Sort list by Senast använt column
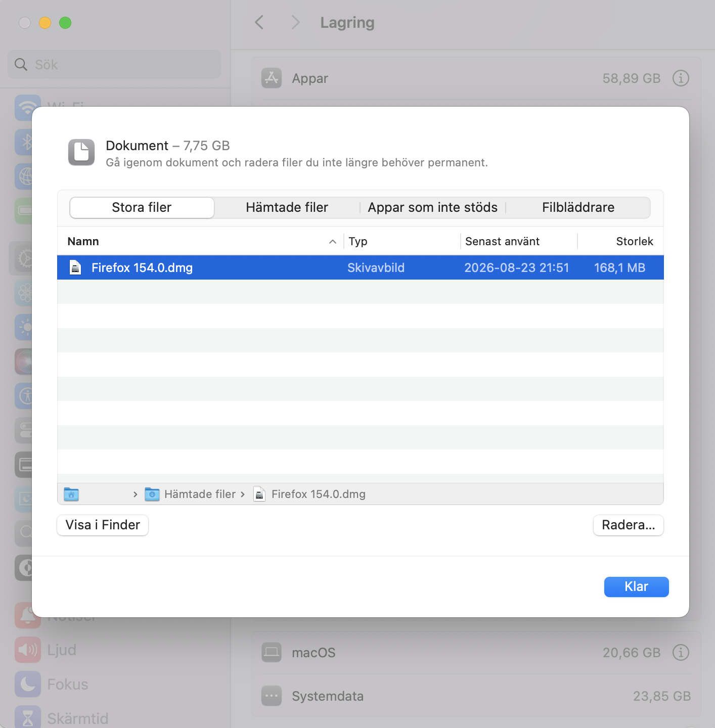Image resolution: width=715 pixels, height=728 pixels. [x=502, y=241]
